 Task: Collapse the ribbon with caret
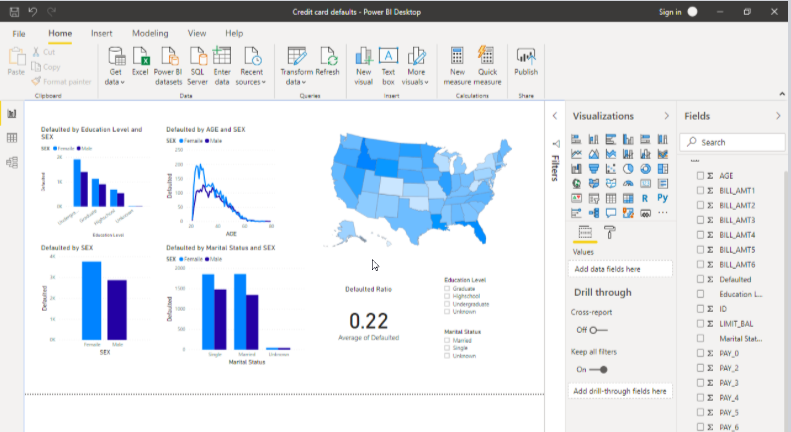click(782, 94)
